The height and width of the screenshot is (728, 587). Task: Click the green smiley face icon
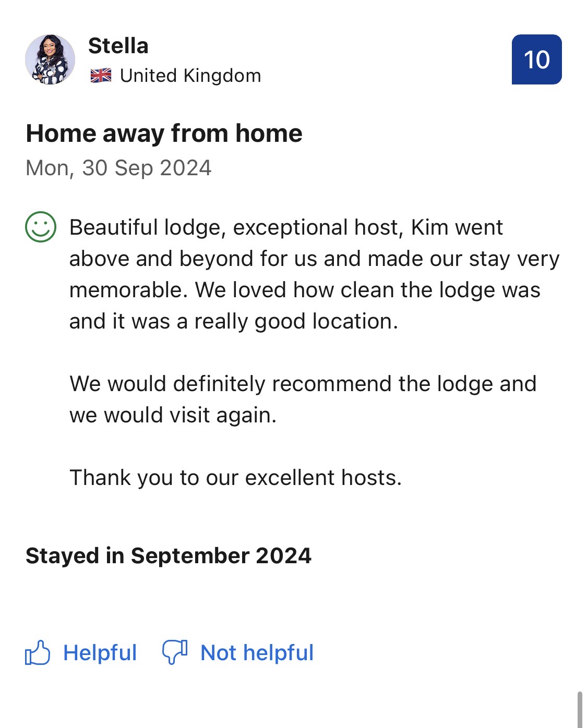pyautogui.click(x=41, y=227)
